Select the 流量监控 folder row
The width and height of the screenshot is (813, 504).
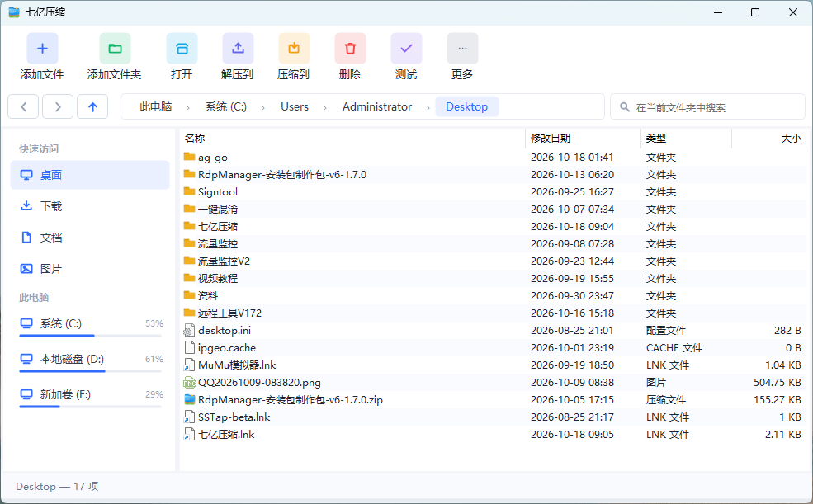493,244
